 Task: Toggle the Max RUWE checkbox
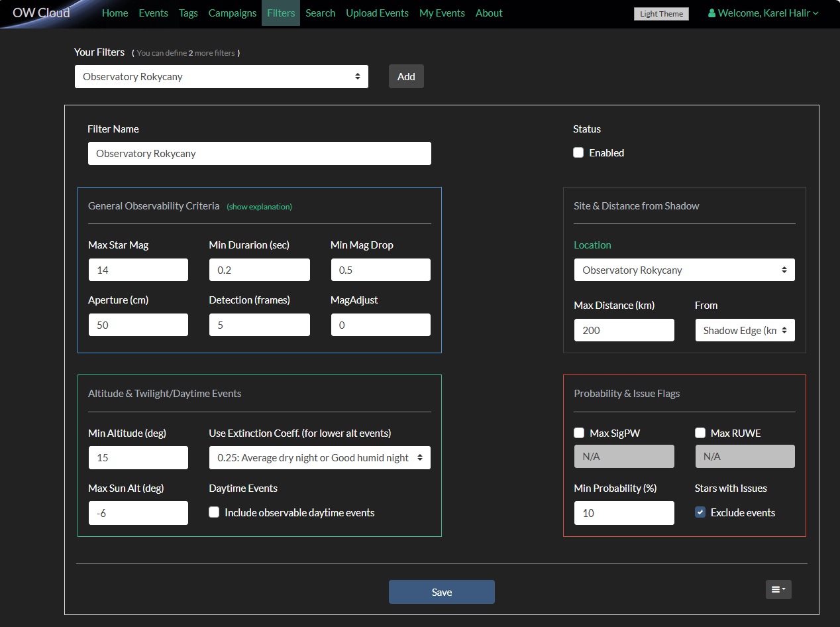pos(700,433)
